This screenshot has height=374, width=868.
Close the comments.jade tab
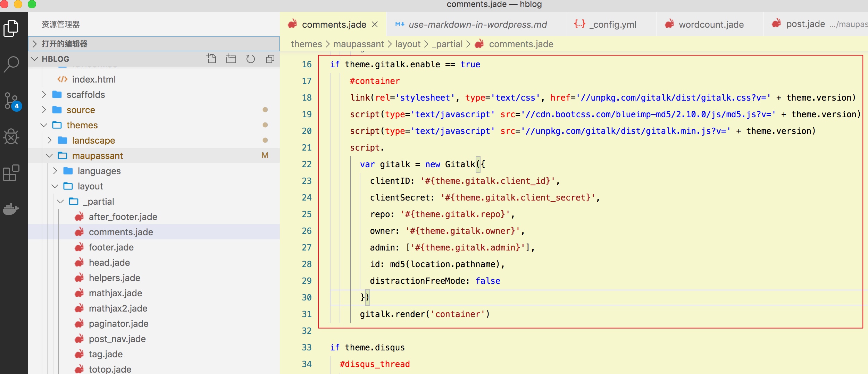(x=375, y=24)
